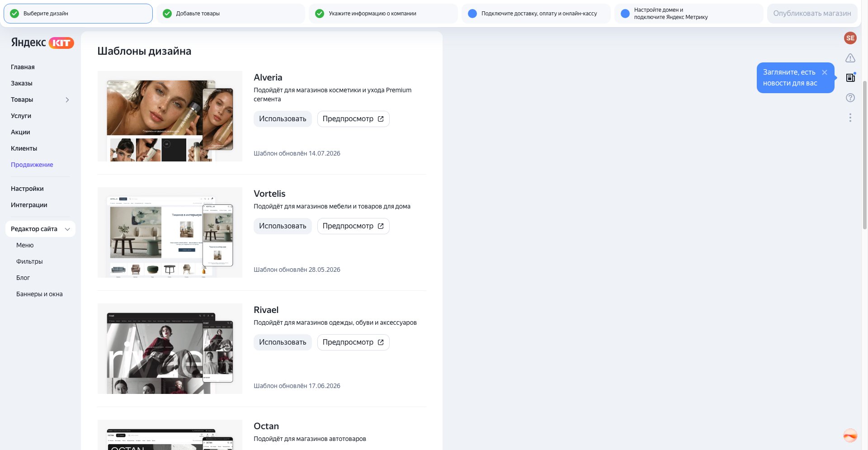This screenshot has width=868, height=450.
Task: Go to Главная in sidebar
Action: point(23,67)
